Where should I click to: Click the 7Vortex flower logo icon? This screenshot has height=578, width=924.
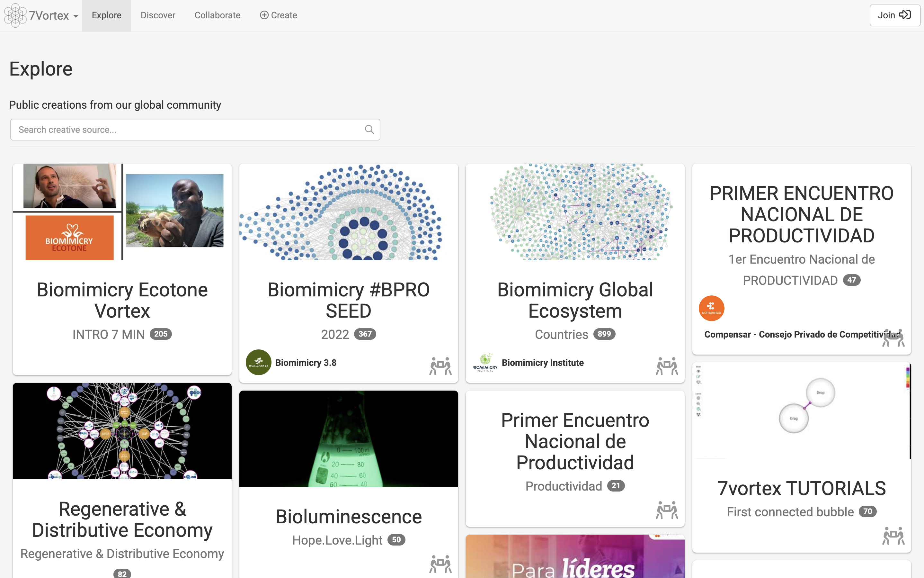tap(15, 15)
